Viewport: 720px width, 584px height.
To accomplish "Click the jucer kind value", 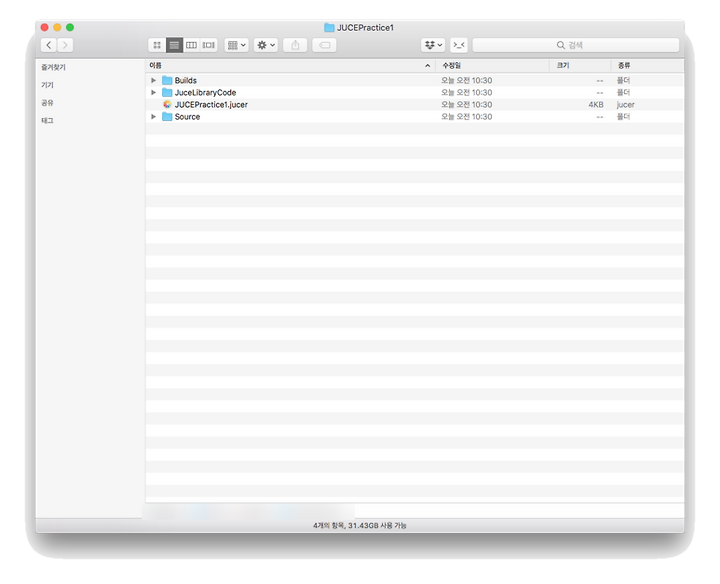I will [625, 105].
